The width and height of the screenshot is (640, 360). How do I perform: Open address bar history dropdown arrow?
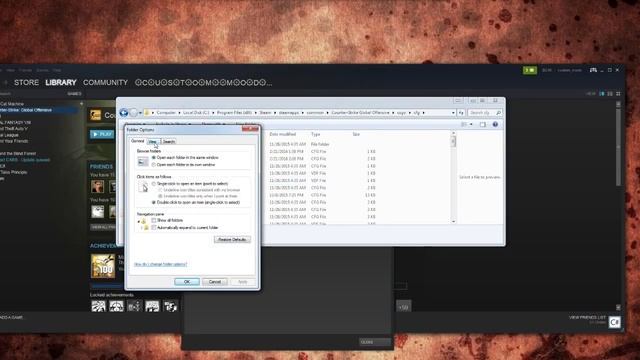point(453,113)
